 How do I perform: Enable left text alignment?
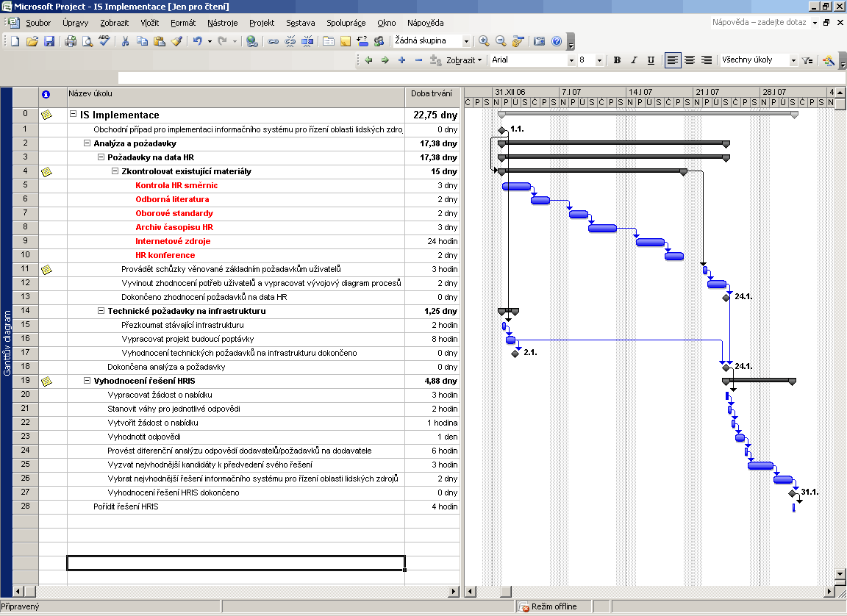click(672, 60)
